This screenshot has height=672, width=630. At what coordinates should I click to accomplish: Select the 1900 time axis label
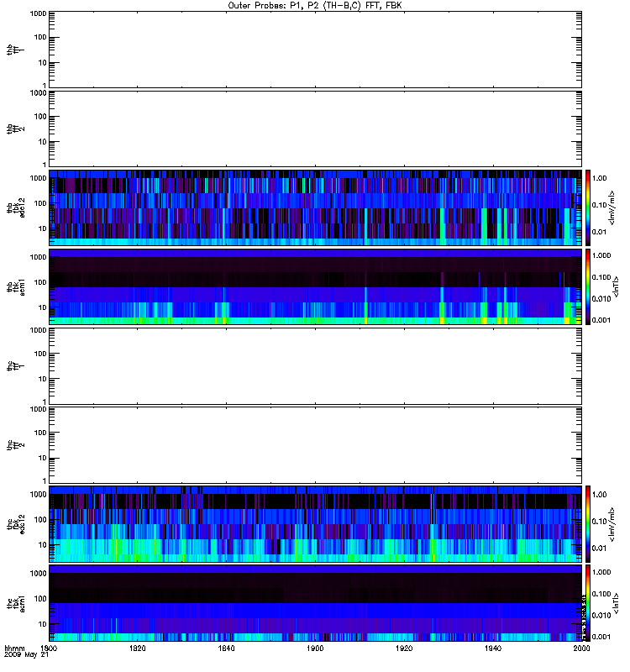[315, 648]
